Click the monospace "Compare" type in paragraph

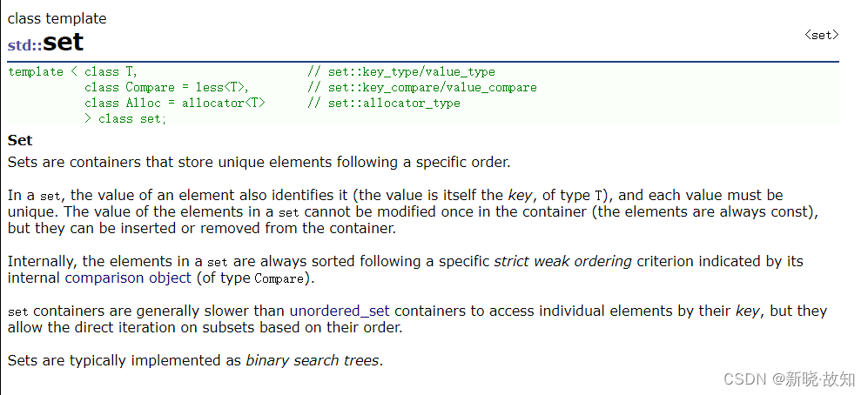[x=279, y=278]
